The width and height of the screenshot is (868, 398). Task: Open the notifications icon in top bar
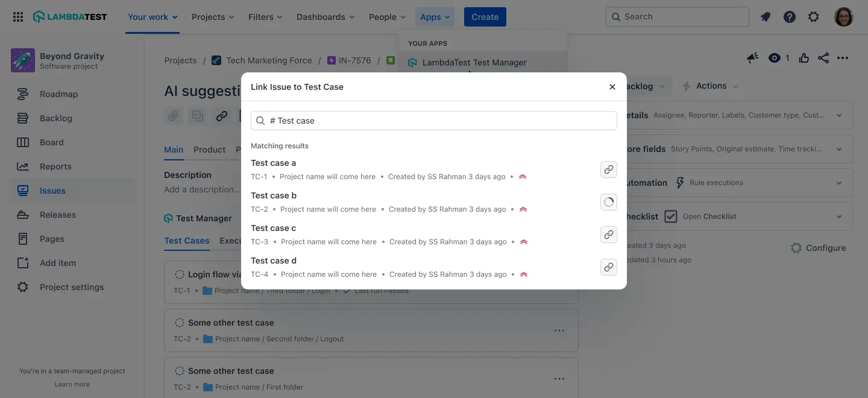coord(766,17)
